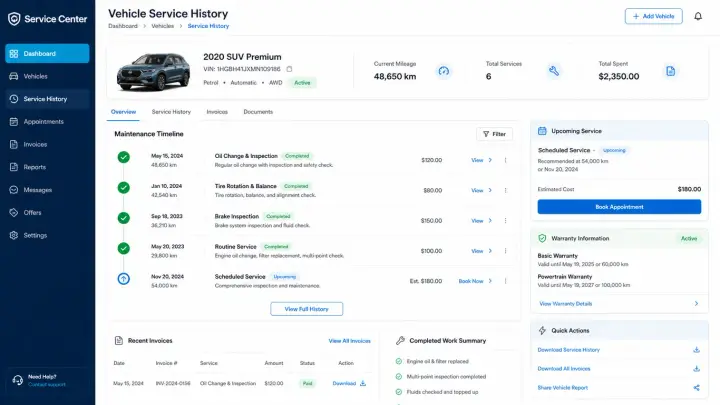The image size is (720, 405).
Task: Open Appointments in the sidebar
Action: [47, 122]
